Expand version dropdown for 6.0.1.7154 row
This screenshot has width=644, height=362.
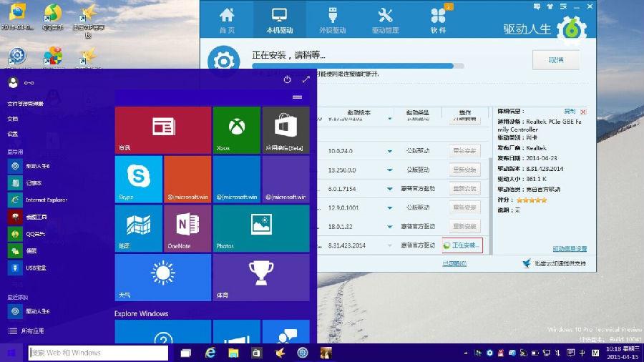389,189
